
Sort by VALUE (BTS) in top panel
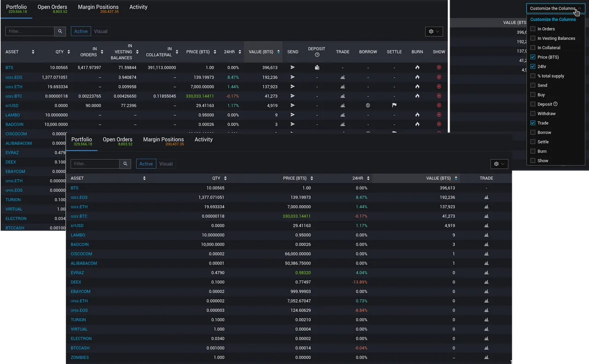pos(264,52)
